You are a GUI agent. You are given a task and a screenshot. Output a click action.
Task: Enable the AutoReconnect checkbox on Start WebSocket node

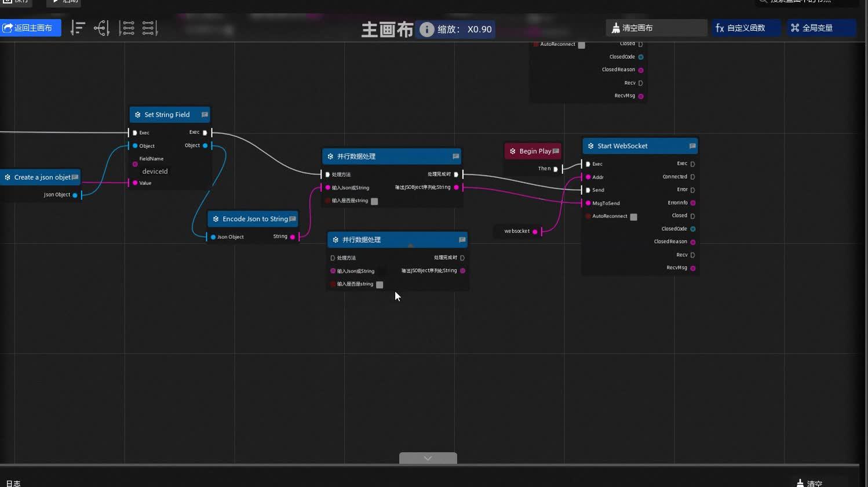point(633,216)
